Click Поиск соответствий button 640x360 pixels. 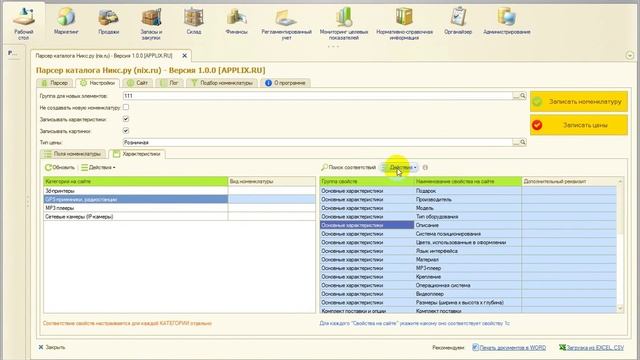pos(348,167)
